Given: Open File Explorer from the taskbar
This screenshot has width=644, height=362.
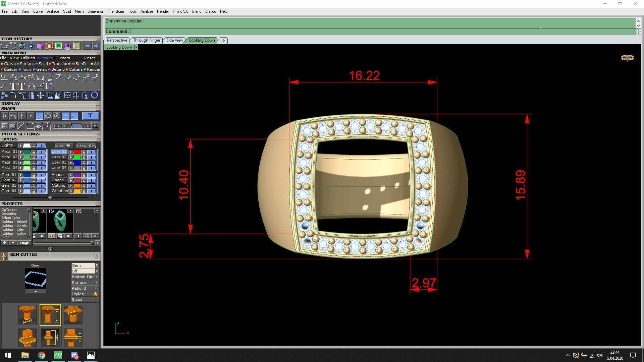Looking at the screenshot, I should (25, 355).
